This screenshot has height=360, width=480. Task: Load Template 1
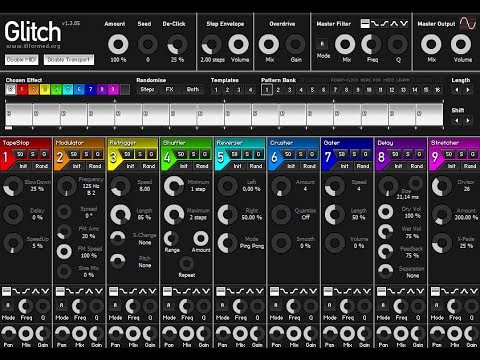(216, 90)
